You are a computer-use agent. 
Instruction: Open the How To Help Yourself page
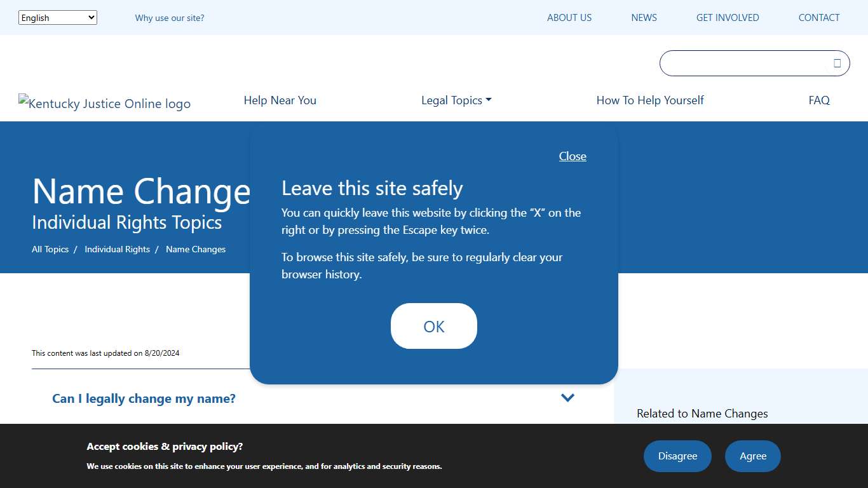[x=650, y=100]
